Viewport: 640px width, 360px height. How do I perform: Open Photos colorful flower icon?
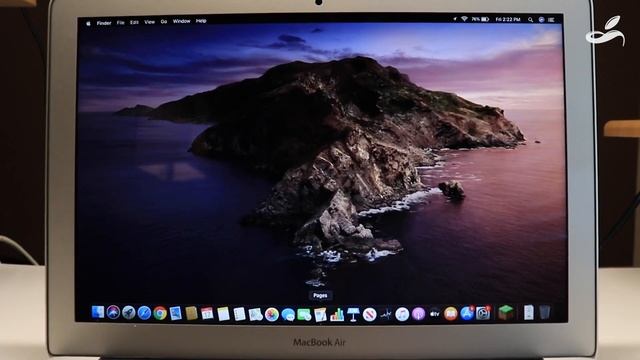(x=272, y=314)
